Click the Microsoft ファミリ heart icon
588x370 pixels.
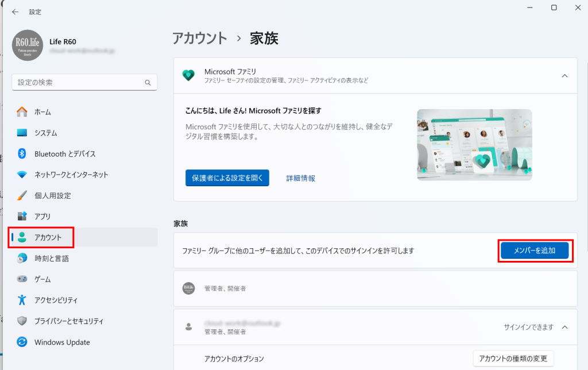point(188,75)
